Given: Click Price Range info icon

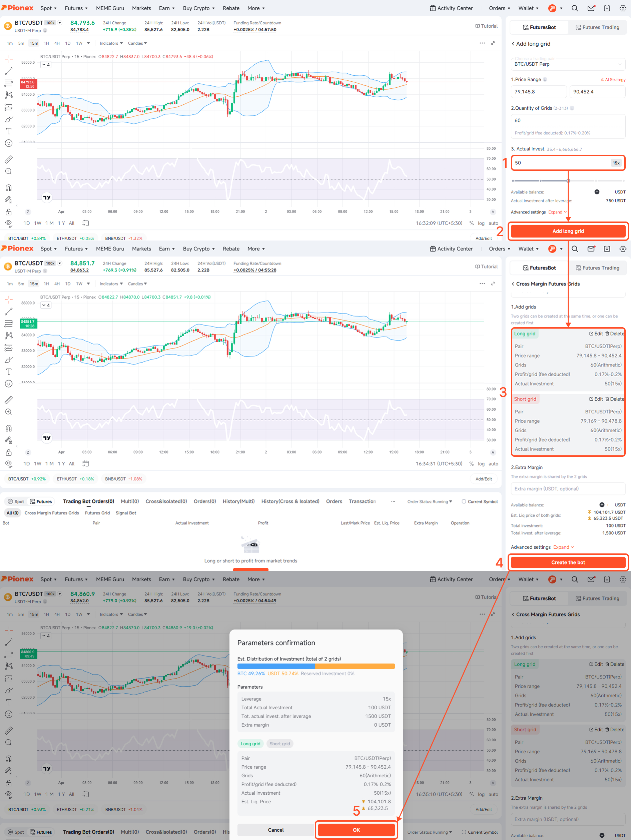Looking at the screenshot, I should 545,79.
